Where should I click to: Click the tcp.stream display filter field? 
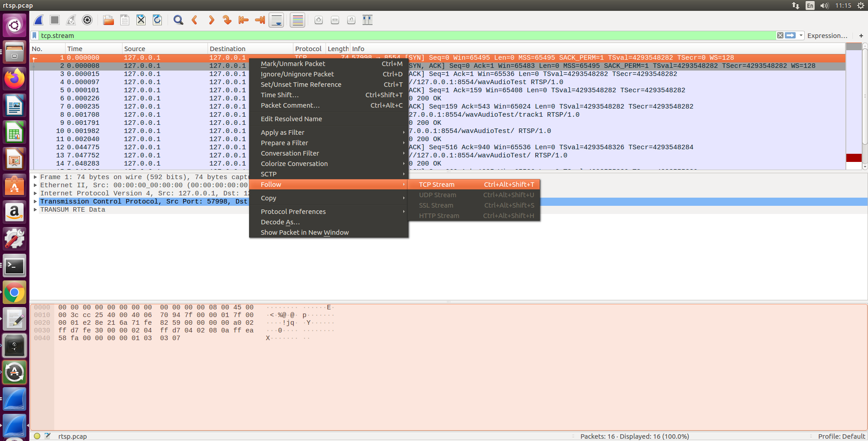click(x=407, y=35)
